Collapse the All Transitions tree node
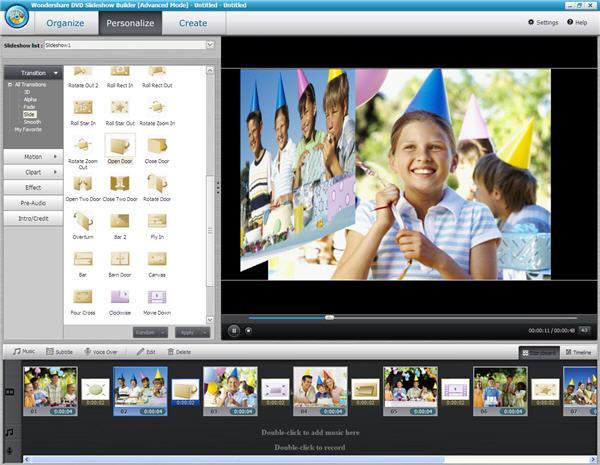 point(10,85)
